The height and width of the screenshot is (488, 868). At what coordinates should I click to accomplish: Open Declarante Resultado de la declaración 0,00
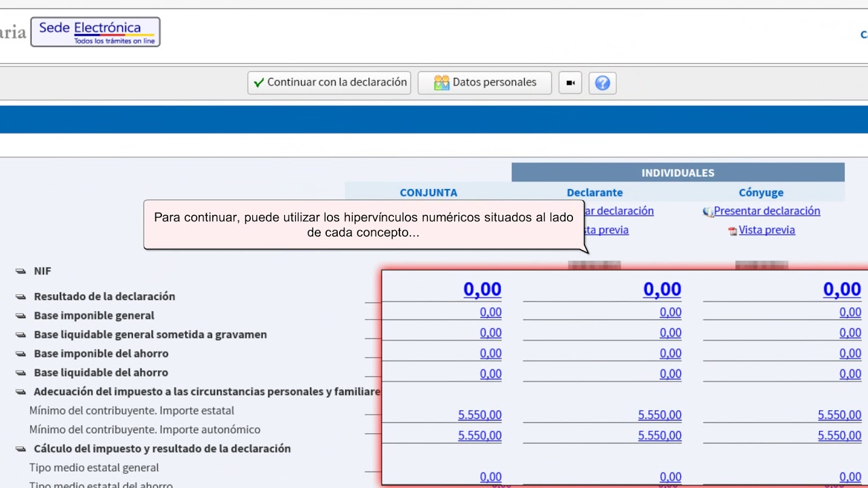pyautogui.click(x=662, y=289)
